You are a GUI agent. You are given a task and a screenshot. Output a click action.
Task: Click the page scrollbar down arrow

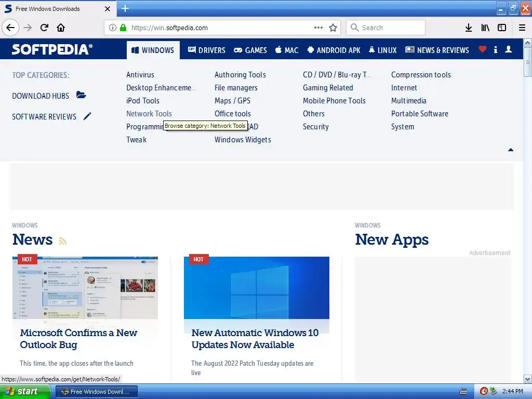click(528, 379)
